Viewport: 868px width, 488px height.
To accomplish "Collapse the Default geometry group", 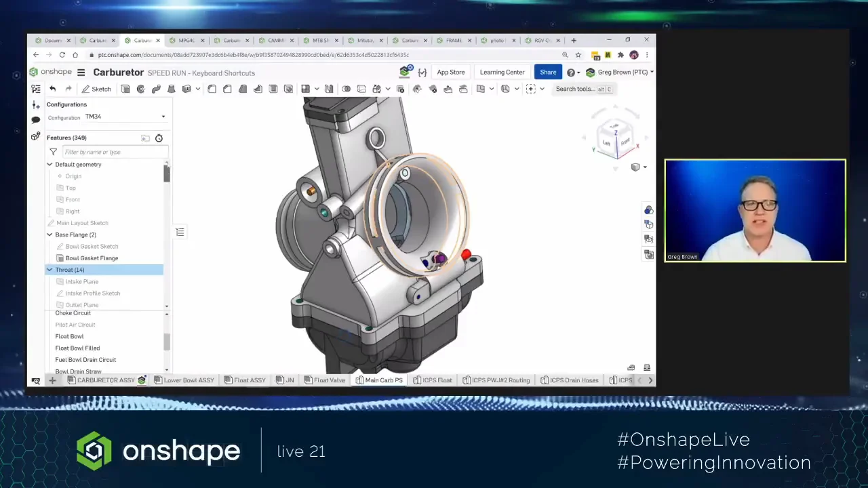I will (x=50, y=165).
